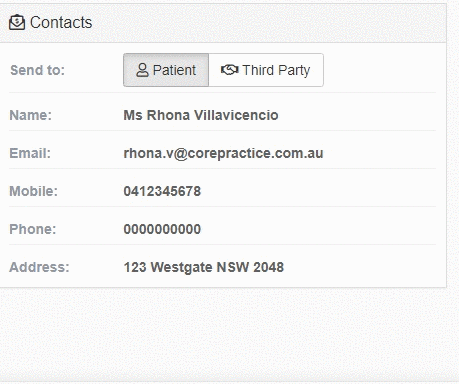This screenshot has height=384, width=459.
Task: Click the handshake icon on Third Party
Action: (x=229, y=70)
